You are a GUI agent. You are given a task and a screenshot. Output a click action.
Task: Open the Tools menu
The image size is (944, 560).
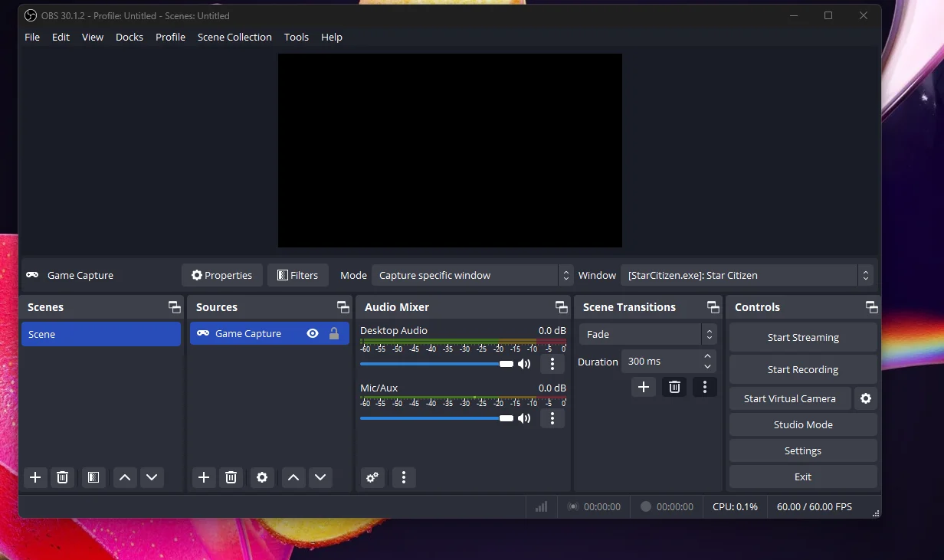[x=297, y=37]
